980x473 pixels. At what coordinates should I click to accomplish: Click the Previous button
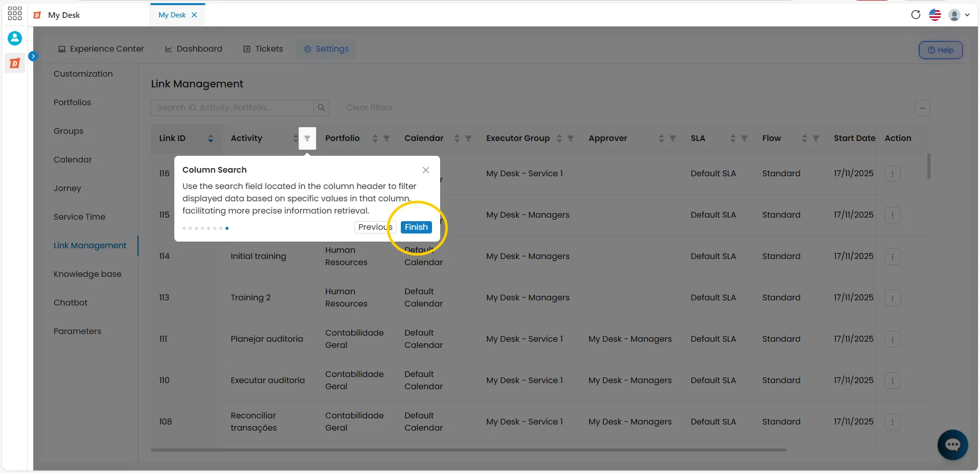coord(375,227)
